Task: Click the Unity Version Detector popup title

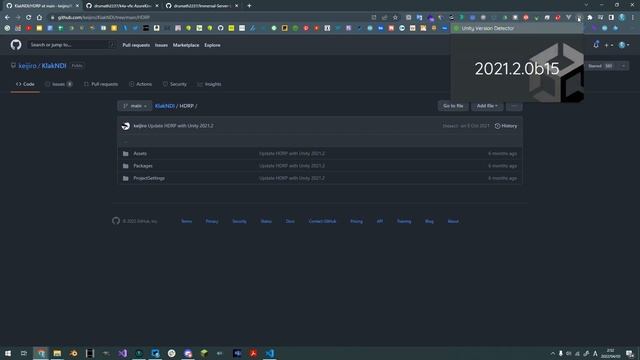Action: pyautogui.click(x=487, y=28)
